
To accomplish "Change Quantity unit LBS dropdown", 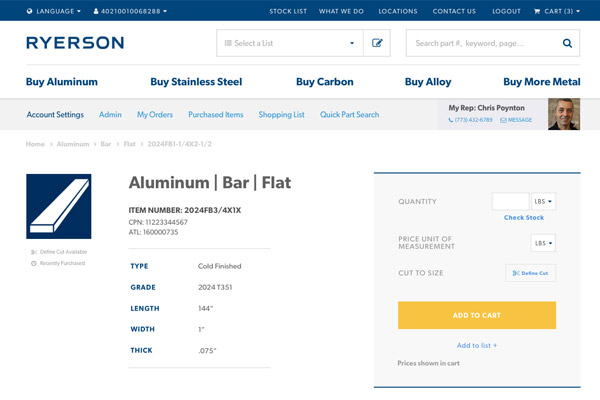I will point(543,201).
